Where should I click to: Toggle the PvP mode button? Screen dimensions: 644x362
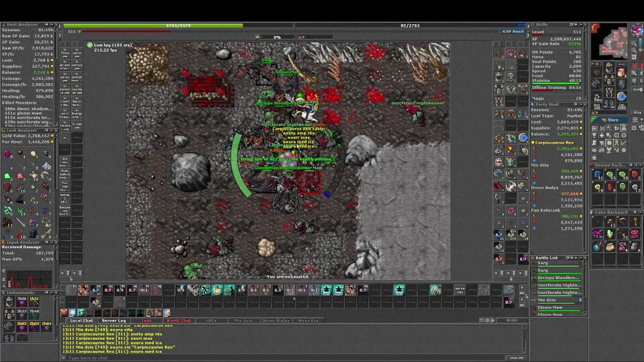coord(637,89)
